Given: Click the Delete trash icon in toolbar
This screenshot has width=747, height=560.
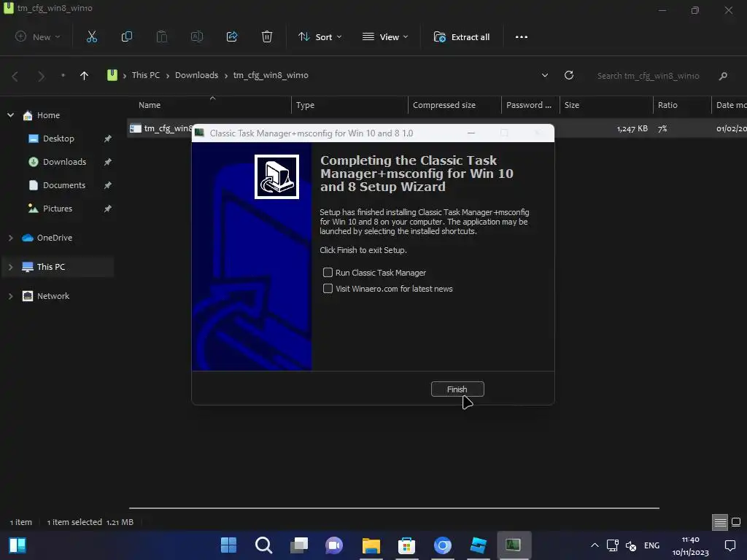Looking at the screenshot, I should tap(267, 36).
